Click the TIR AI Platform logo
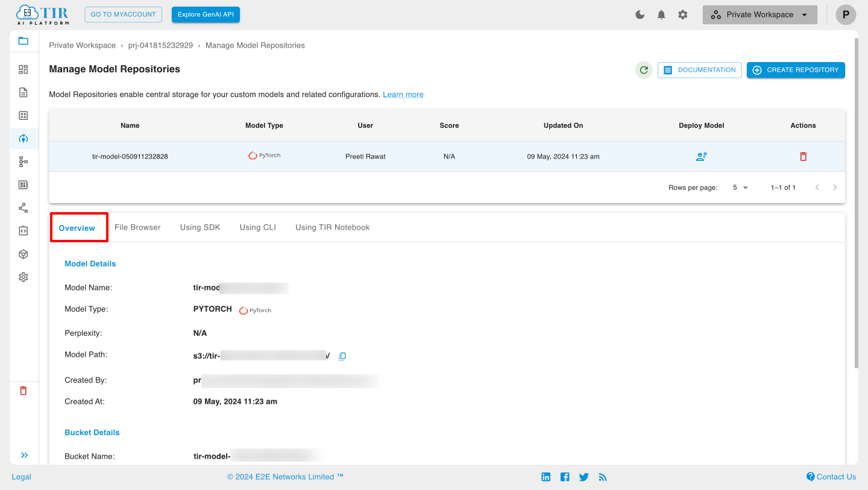 click(42, 14)
